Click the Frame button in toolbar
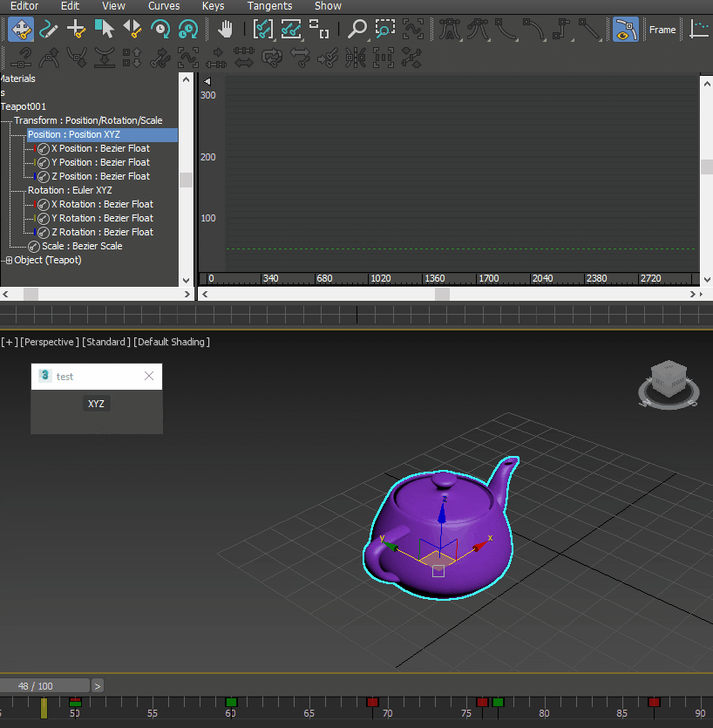Image resolution: width=713 pixels, height=728 pixels. pyautogui.click(x=662, y=30)
